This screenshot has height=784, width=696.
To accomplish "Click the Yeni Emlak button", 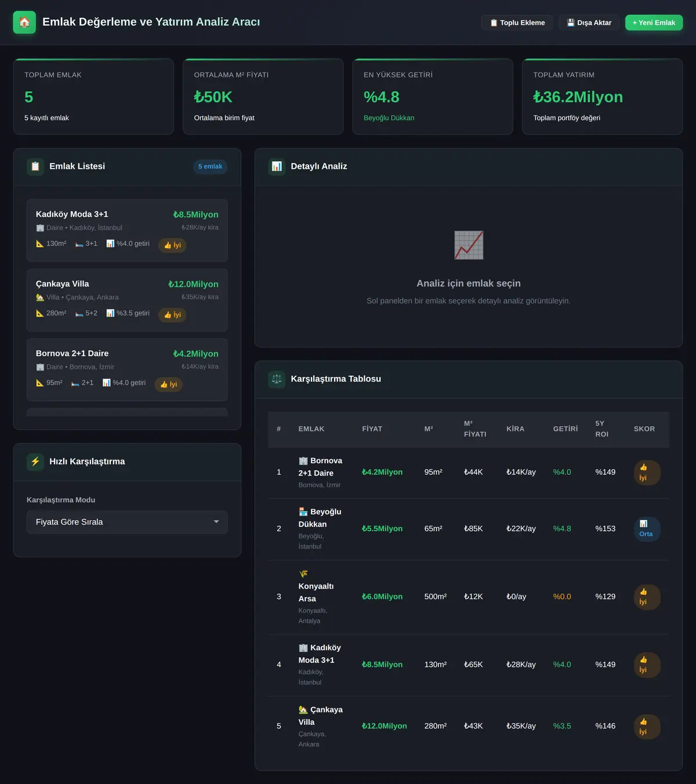I will tap(654, 23).
